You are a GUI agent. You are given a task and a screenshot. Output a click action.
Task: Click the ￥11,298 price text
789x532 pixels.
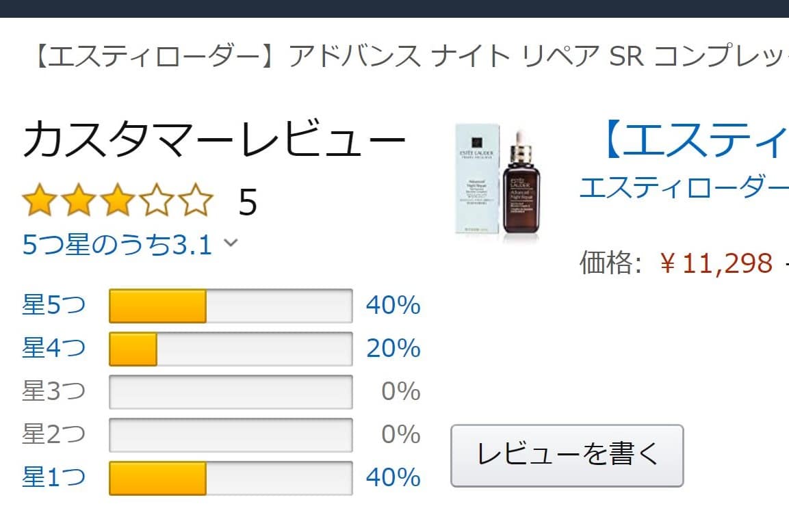(x=716, y=263)
